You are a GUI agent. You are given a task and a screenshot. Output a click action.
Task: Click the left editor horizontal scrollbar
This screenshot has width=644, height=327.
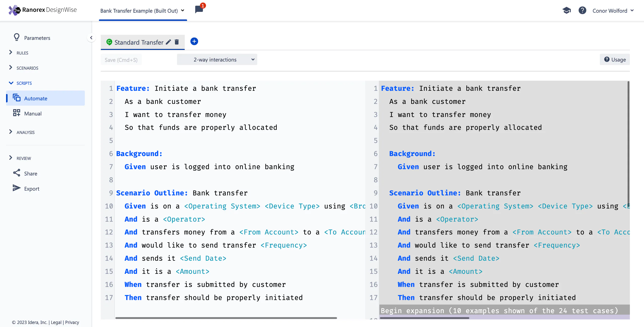click(x=226, y=318)
